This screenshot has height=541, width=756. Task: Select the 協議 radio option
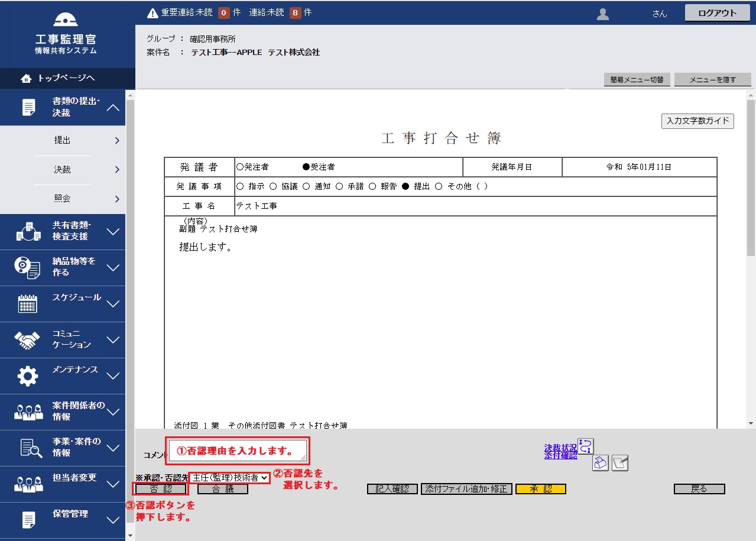273,186
